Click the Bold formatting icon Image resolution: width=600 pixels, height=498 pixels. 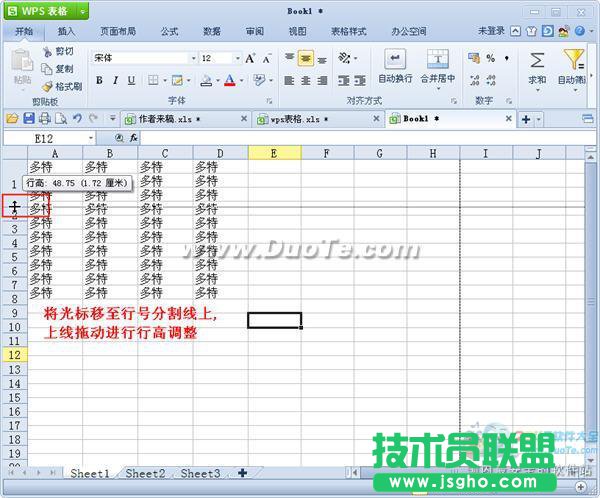100,80
